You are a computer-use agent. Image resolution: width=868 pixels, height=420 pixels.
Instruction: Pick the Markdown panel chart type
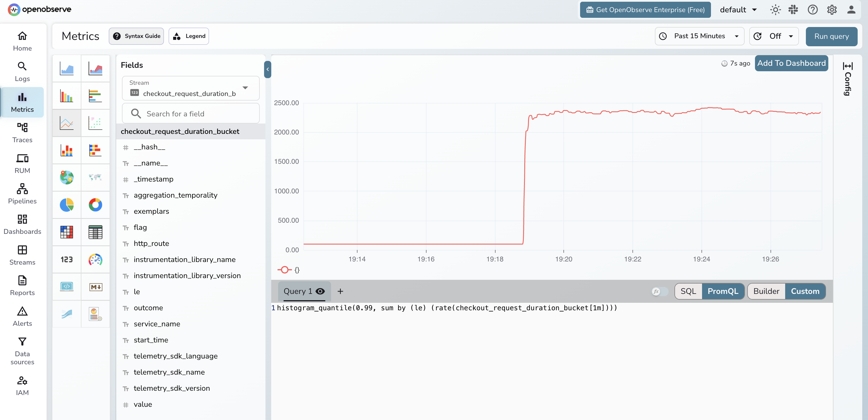pos(95,287)
